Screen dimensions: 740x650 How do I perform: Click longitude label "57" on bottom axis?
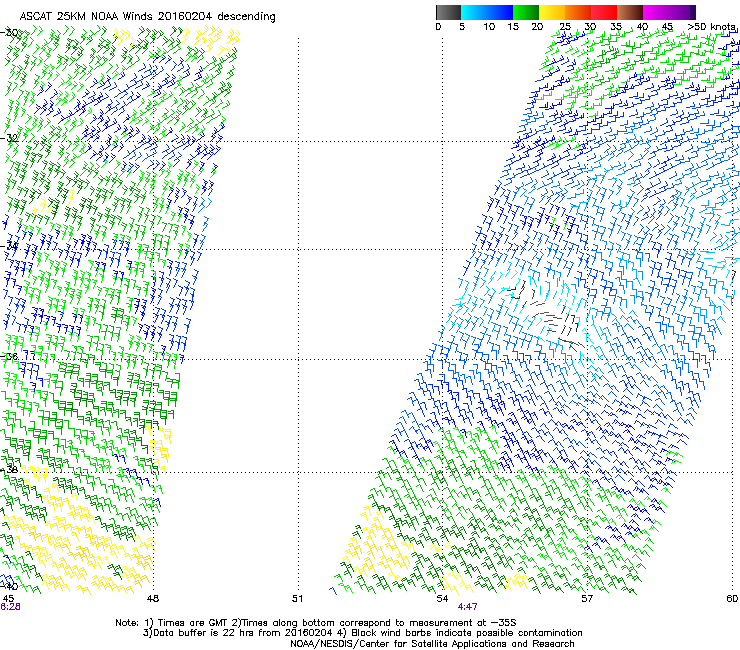point(587,599)
